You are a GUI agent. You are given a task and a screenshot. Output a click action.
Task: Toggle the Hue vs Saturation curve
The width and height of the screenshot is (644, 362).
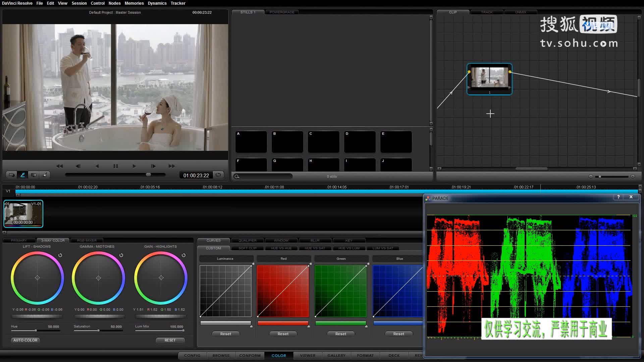pos(315,248)
